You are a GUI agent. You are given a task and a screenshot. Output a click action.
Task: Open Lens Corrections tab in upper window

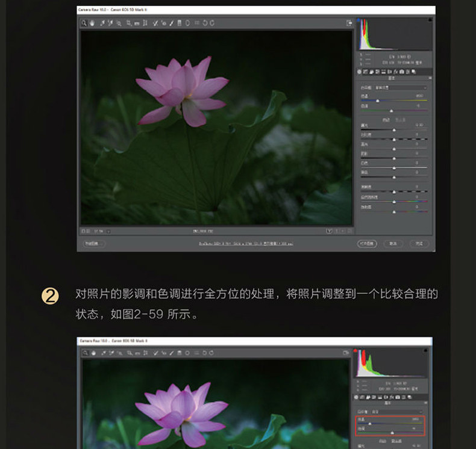(389, 72)
